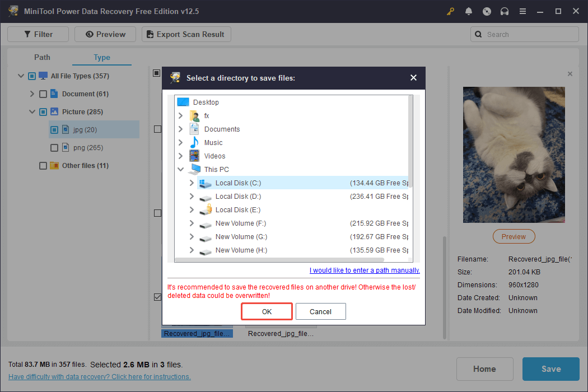
Task: Click the Document file type icon
Action: [54, 94]
